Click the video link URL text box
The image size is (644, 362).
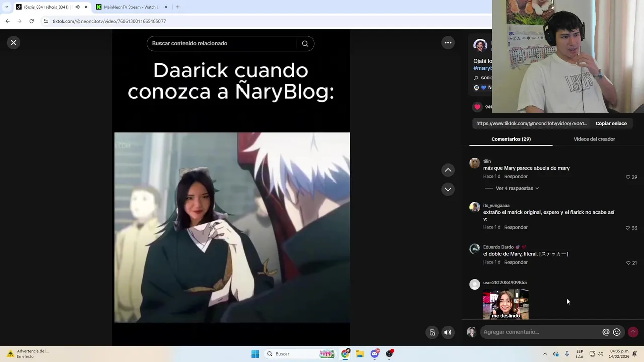(x=531, y=123)
